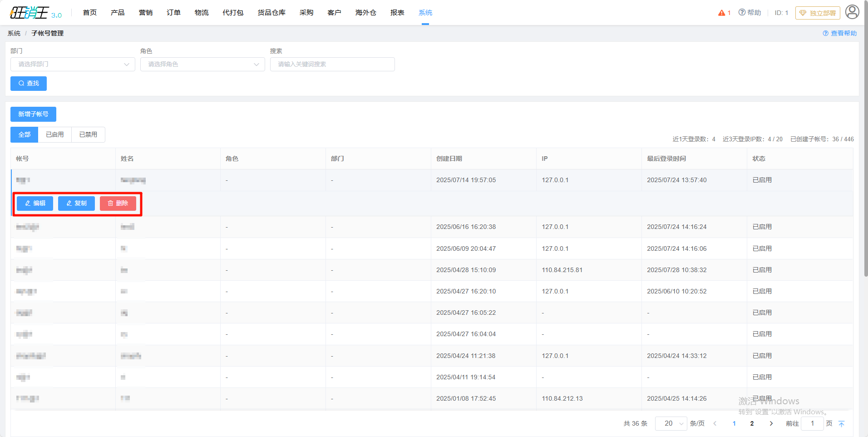Expand the 请选择部门 dropdown

click(73, 64)
